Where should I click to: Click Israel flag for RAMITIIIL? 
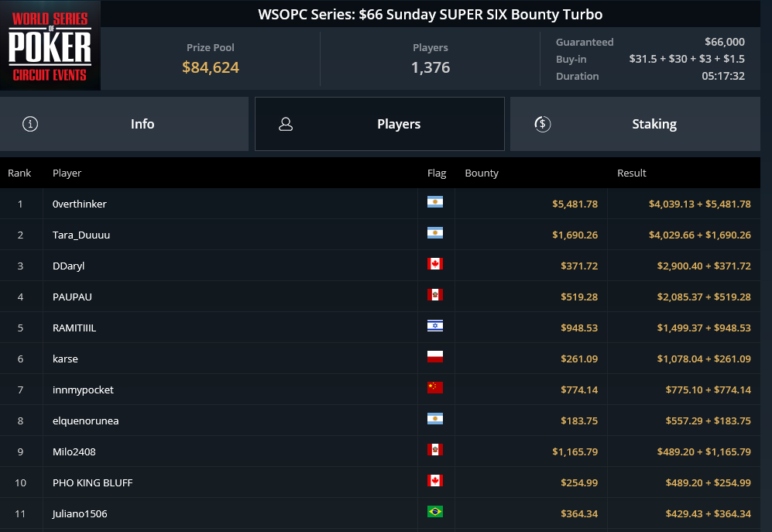coord(435,325)
